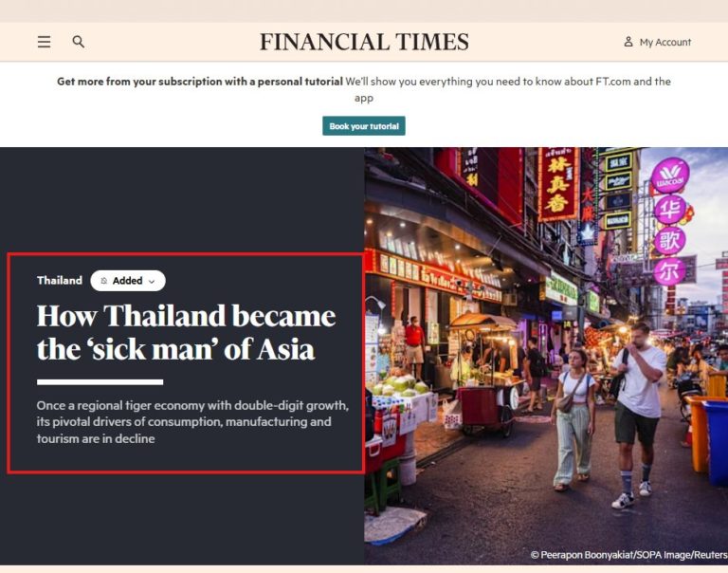
Task: Open the Thailand topic link
Action: 60,280
